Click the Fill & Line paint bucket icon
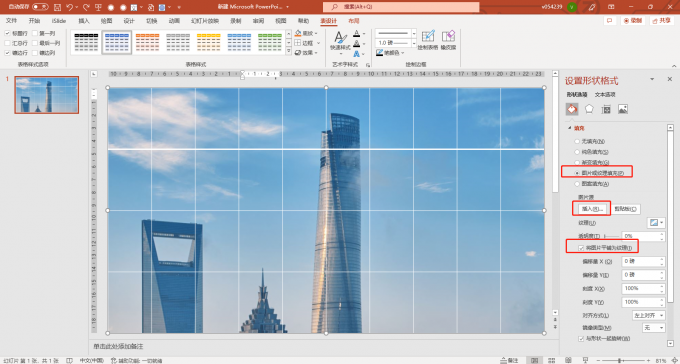This screenshot has width=680, height=364. 572,109
